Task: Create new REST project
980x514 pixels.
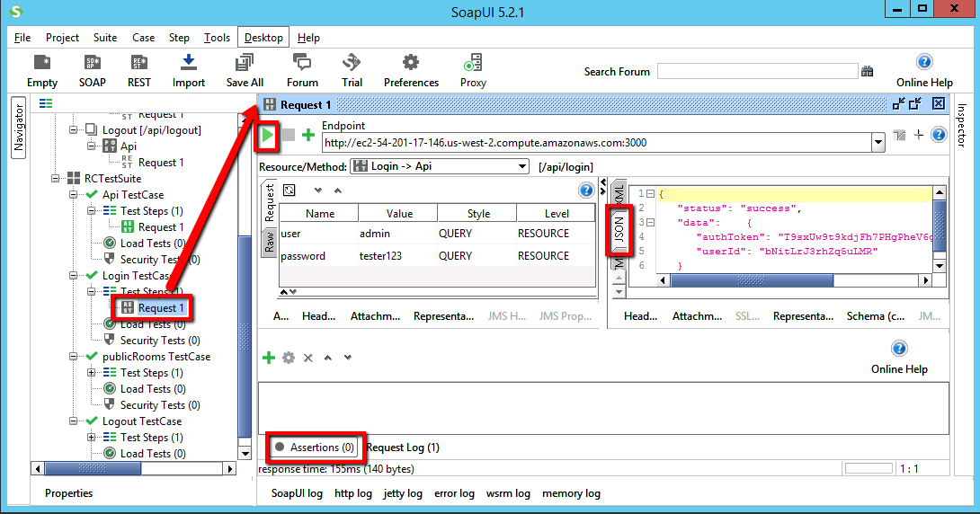Action: (x=138, y=71)
